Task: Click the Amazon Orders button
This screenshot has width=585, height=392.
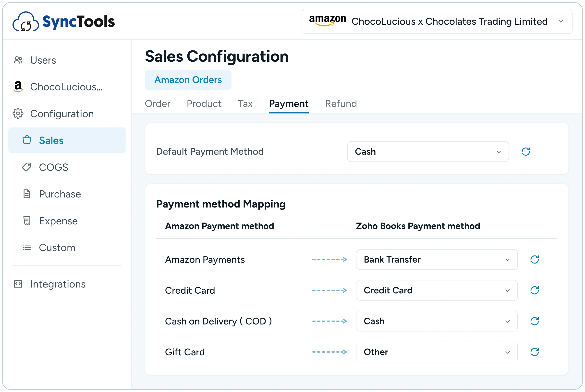Action: 188,80
